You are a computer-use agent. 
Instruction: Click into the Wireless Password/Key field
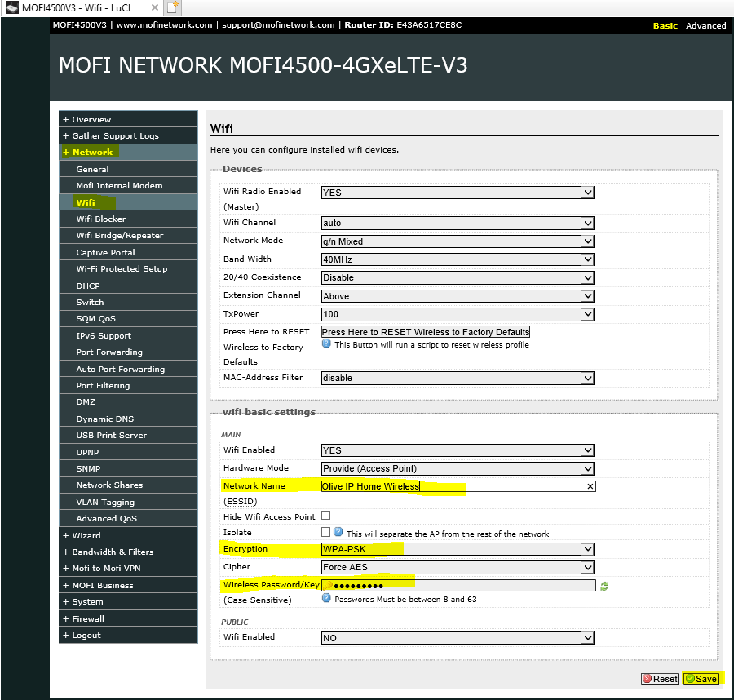458,585
